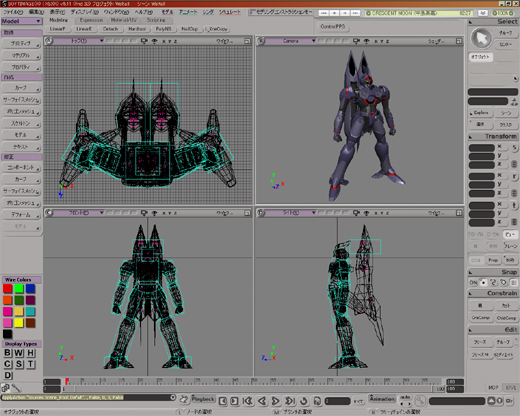
Task: Switch to the Scripting tab
Action: (x=156, y=20)
